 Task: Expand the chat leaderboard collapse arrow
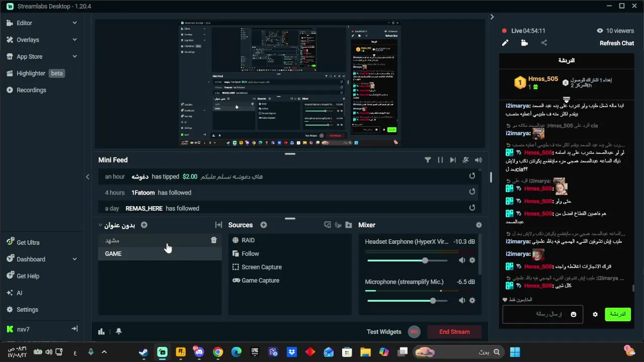[567, 99]
